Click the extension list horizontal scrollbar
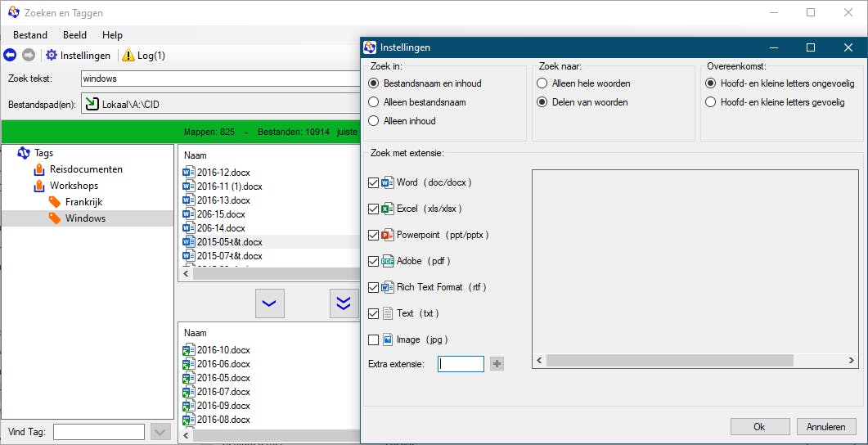 [669, 360]
